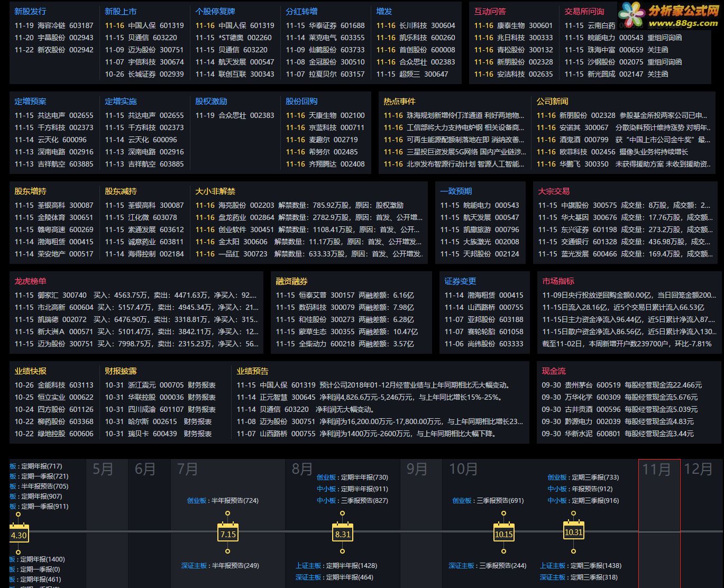Select the highlighted 11月 month column
Screen dimensions: 724x588
(659, 523)
